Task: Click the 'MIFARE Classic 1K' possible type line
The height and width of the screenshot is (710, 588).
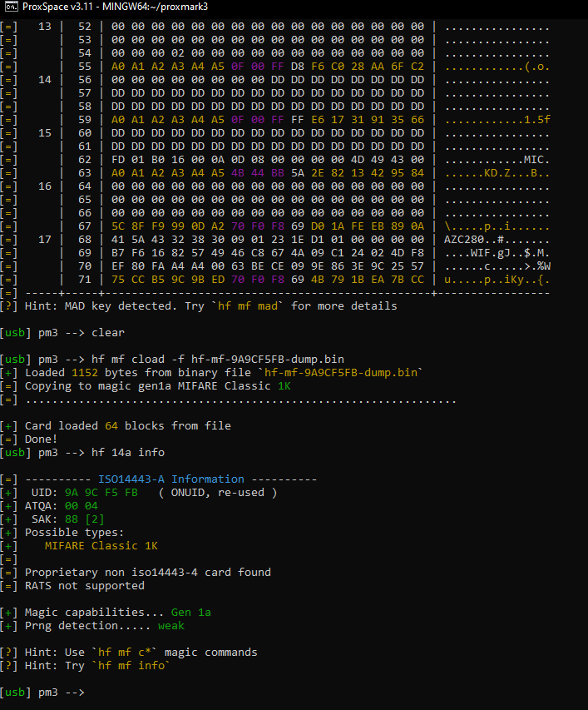Action: pos(101,546)
